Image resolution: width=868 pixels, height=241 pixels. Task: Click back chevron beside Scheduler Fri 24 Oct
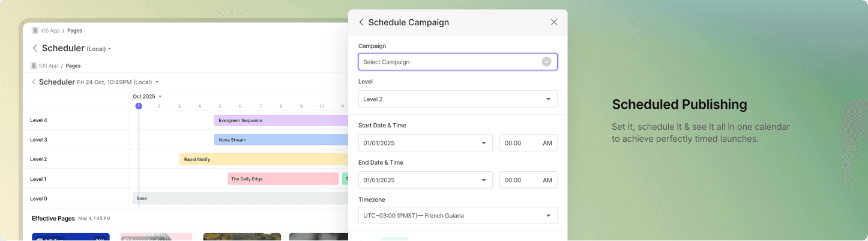(x=34, y=82)
